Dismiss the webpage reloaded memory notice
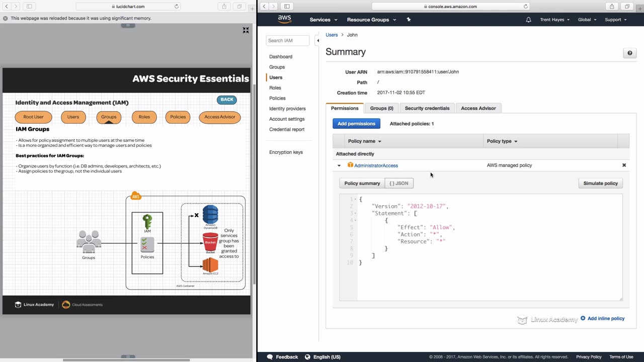Image resolution: width=644 pixels, height=362 pixels. [x=6, y=18]
